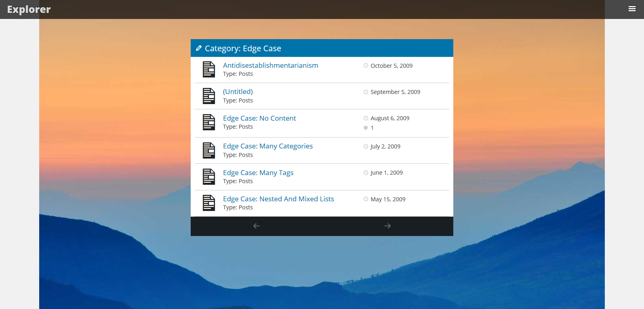Open the Antidisestablishmentarianism post
644x309 pixels.
pos(270,65)
